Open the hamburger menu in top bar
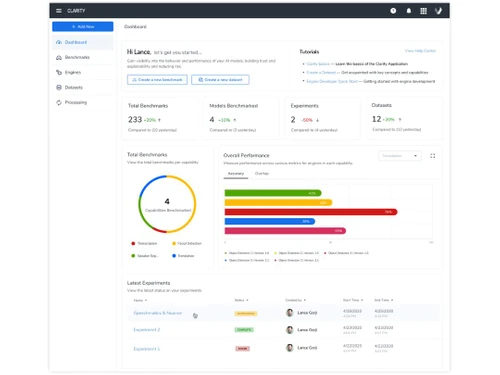This screenshot has width=500, height=375. (59, 11)
